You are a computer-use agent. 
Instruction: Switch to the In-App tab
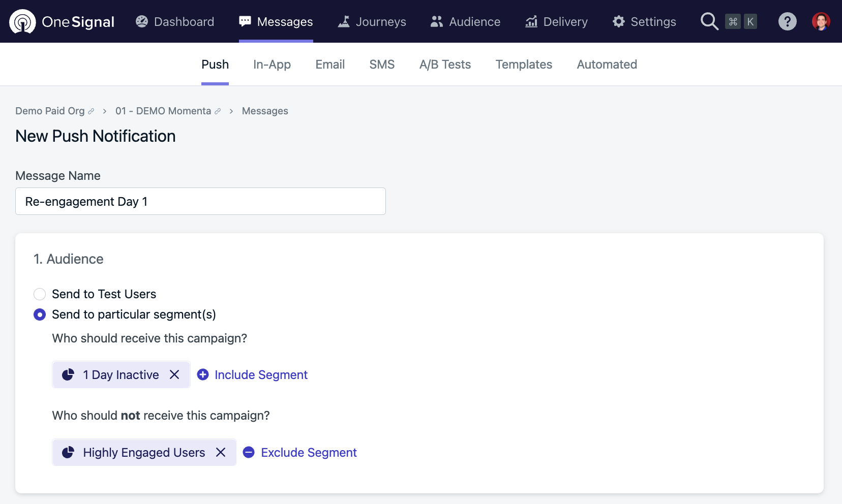coord(272,65)
